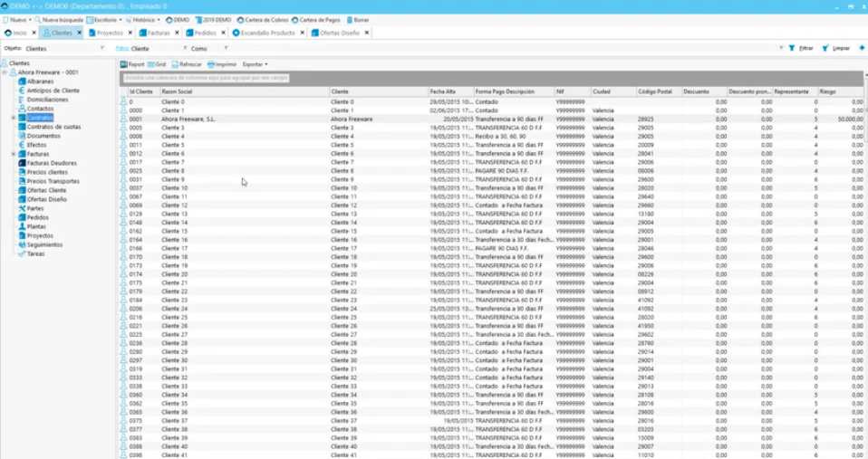868x459 pixels.
Task: Open the Report view icon
Action: 124,64
